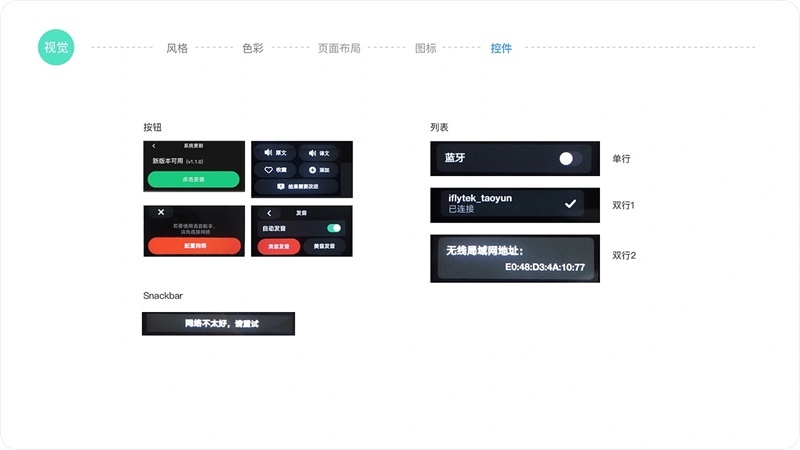This screenshot has width=800, height=450.
Task: Click the 单行 label
Action: (621, 159)
